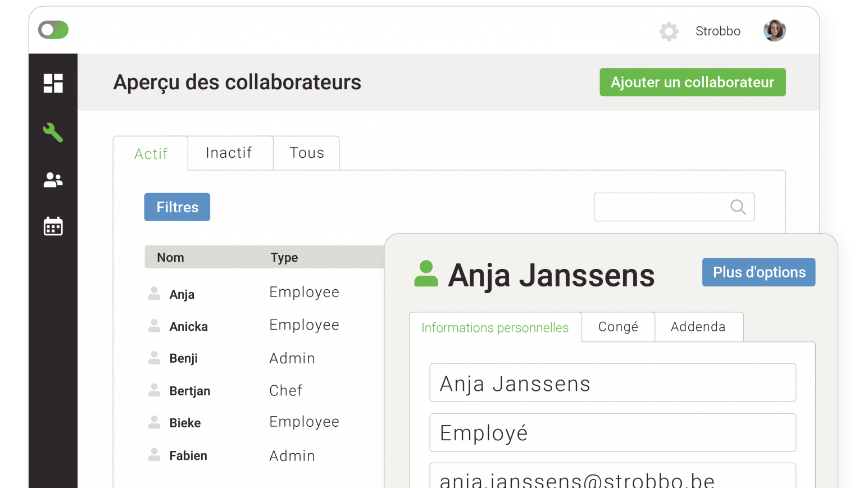Switch to the Inactif tab

click(x=229, y=153)
